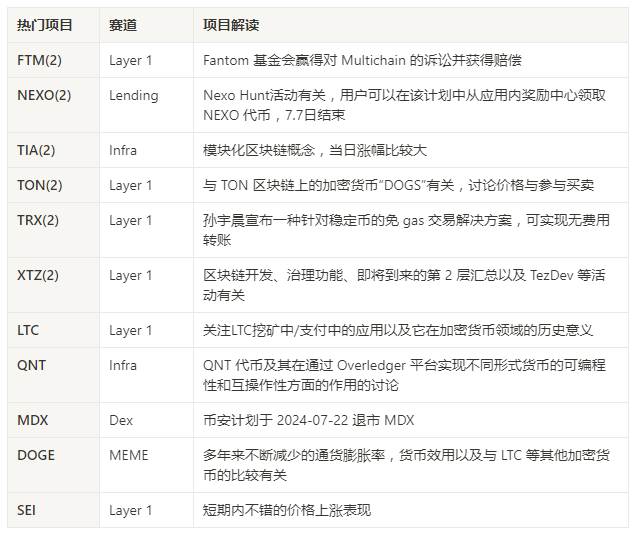Select the NEXO(2) project cell
The height and width of the screenshot is (534, 636).
[44, 95]
